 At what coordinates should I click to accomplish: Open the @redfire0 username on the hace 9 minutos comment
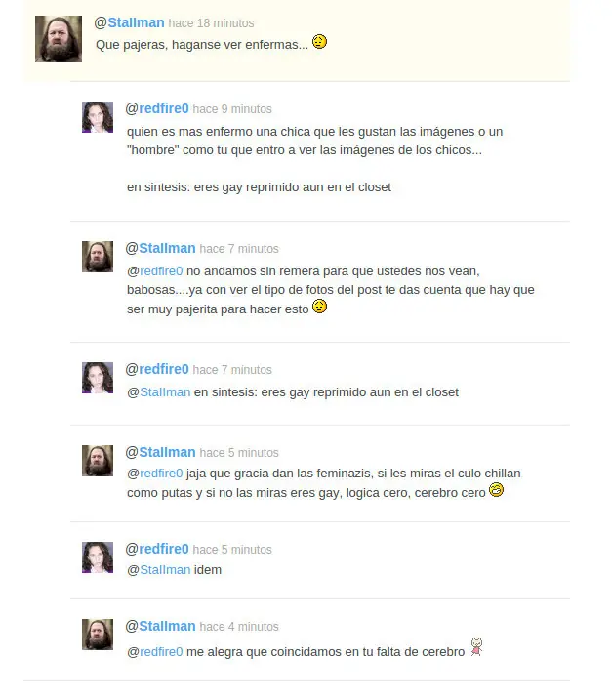point(157,108)
